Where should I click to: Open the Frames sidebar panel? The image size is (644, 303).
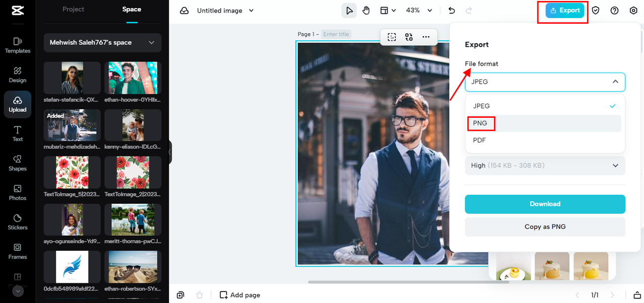[x=18, y=251]
